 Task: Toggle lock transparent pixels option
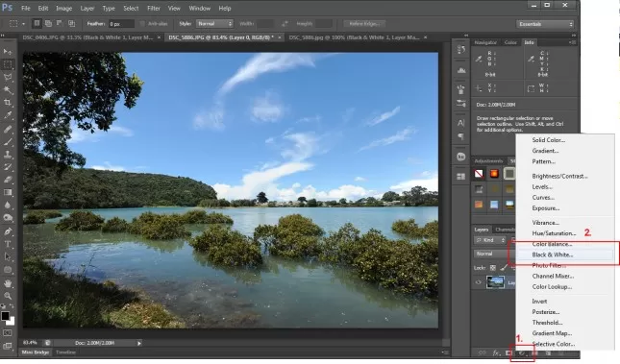click(x=493, y=268)
